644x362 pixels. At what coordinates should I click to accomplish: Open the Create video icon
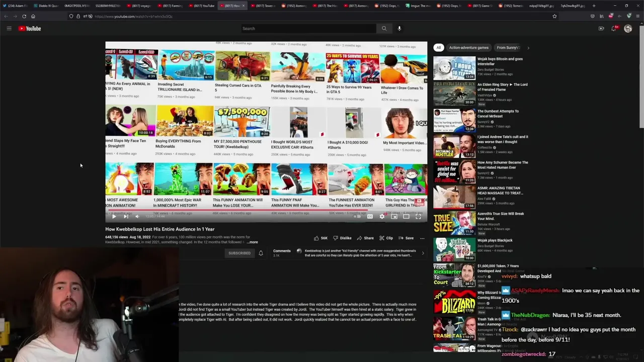pyautogui.click(x=601, y=29)
